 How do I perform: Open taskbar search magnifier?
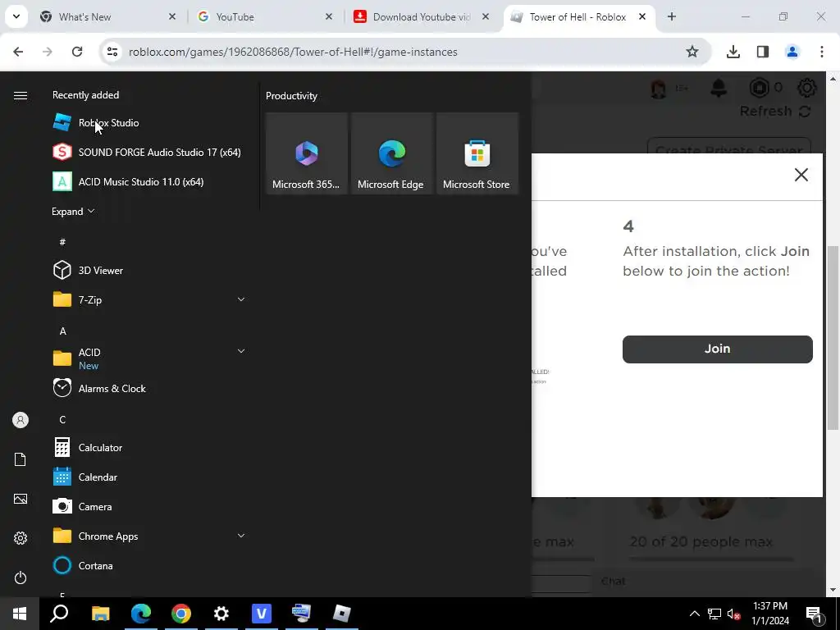59,614
